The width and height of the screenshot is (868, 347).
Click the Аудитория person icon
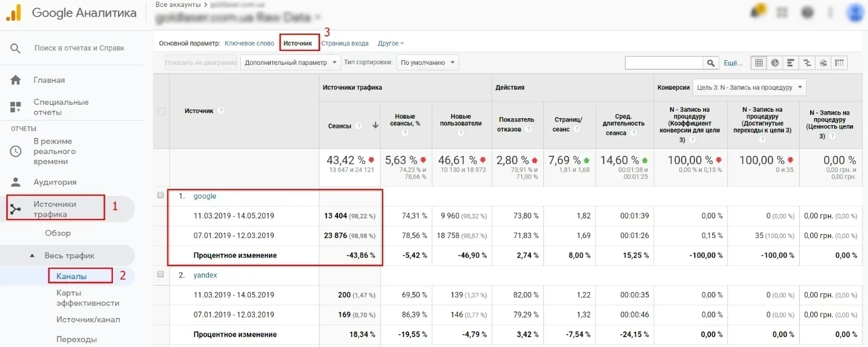[x=16, y=182]
